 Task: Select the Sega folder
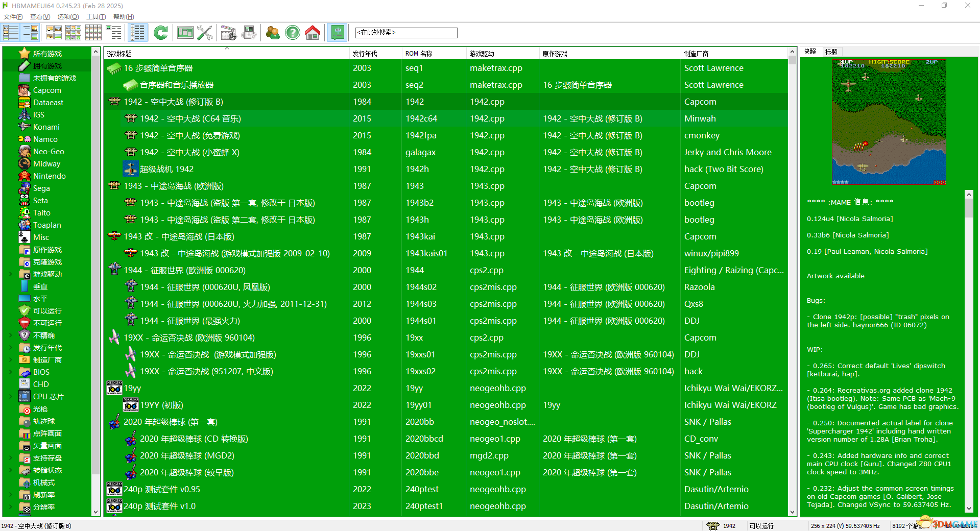pyautogui.click(x=41, y=188)
